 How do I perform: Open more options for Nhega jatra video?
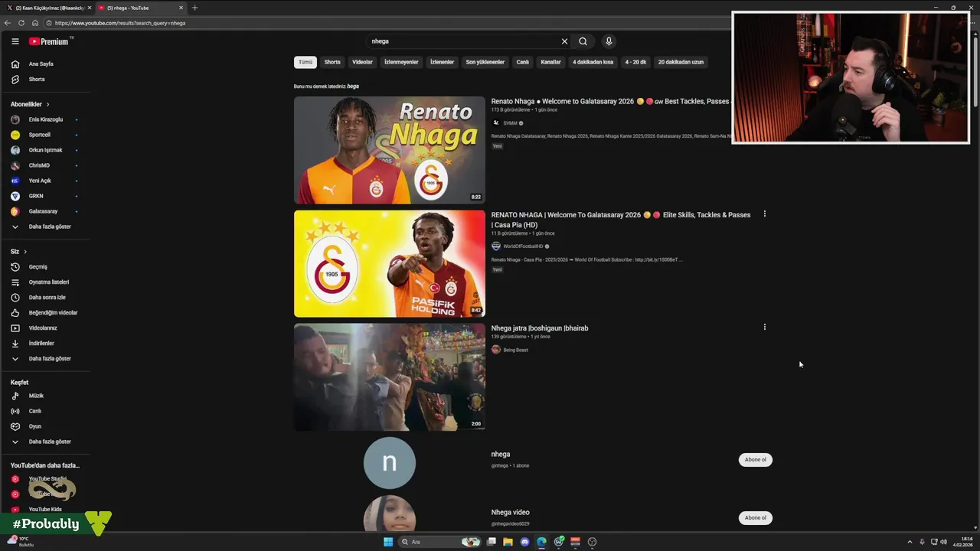[764, 328]
